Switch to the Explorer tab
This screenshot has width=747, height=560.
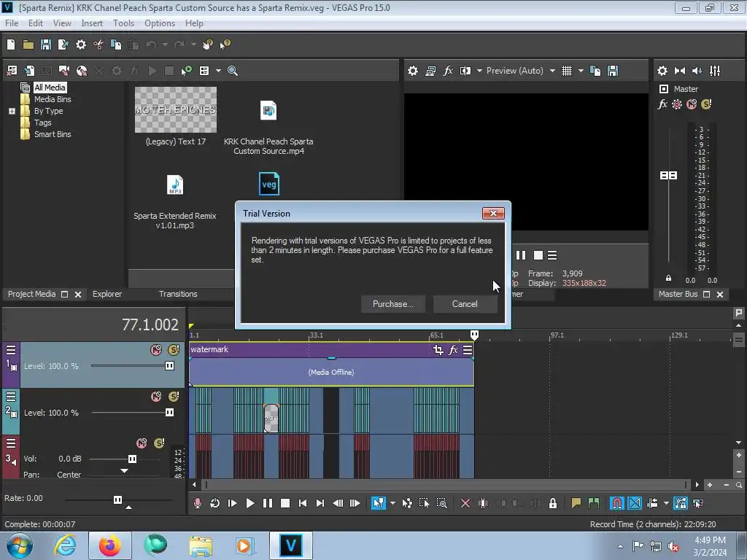click(x=107, y=294)
